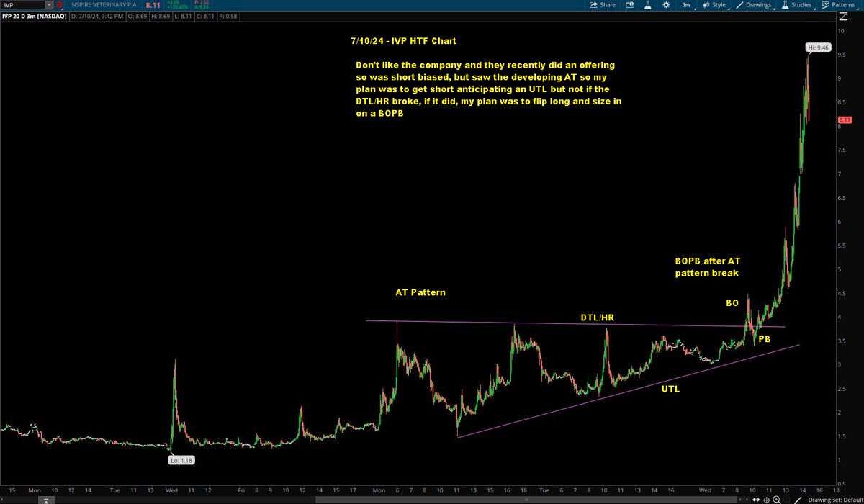
Task: Click the Lo: 1.18 price bubble
Action: [x=182, y=459]
